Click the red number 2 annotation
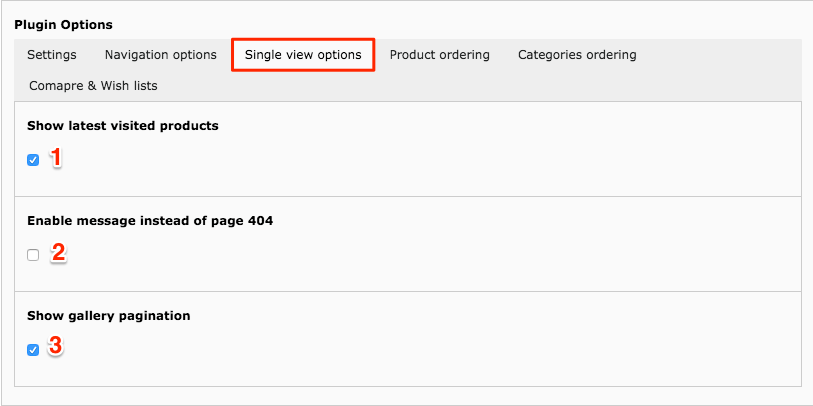The image size is (813, 406). click(58, 253)
